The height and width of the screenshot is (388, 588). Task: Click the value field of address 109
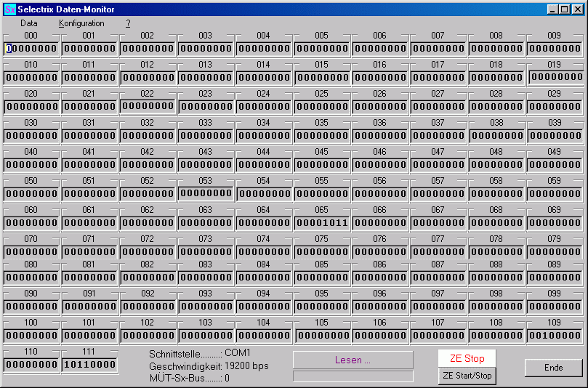point(555,335)
